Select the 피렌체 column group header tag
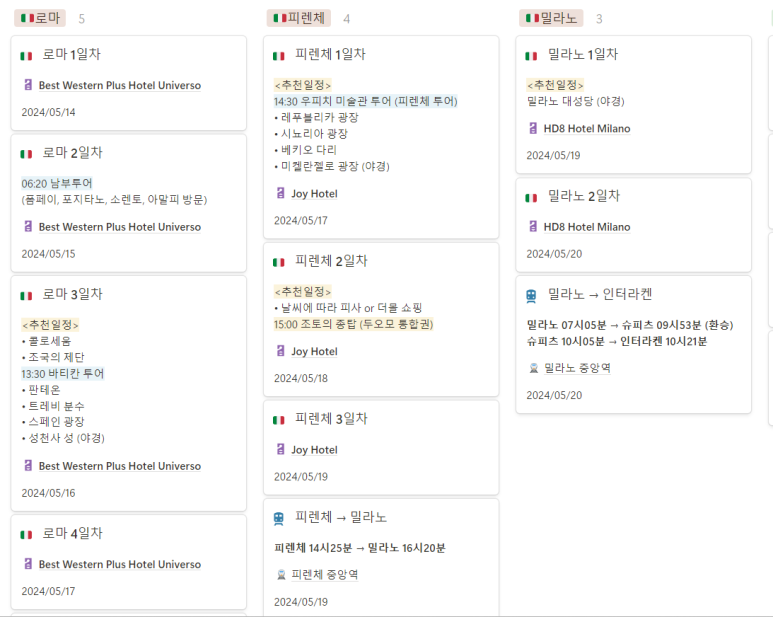773x617 pixels. point(298,18)
